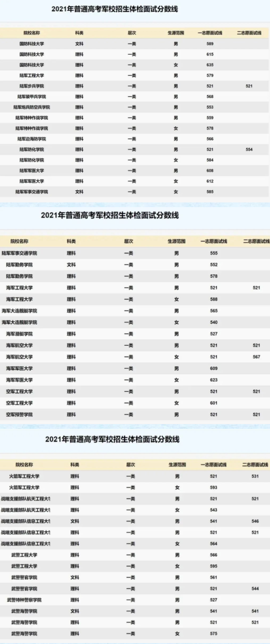The width and height of the screenshot is (270, 644).
Task: Select the score value 588
Action: (x=214, y=299)
